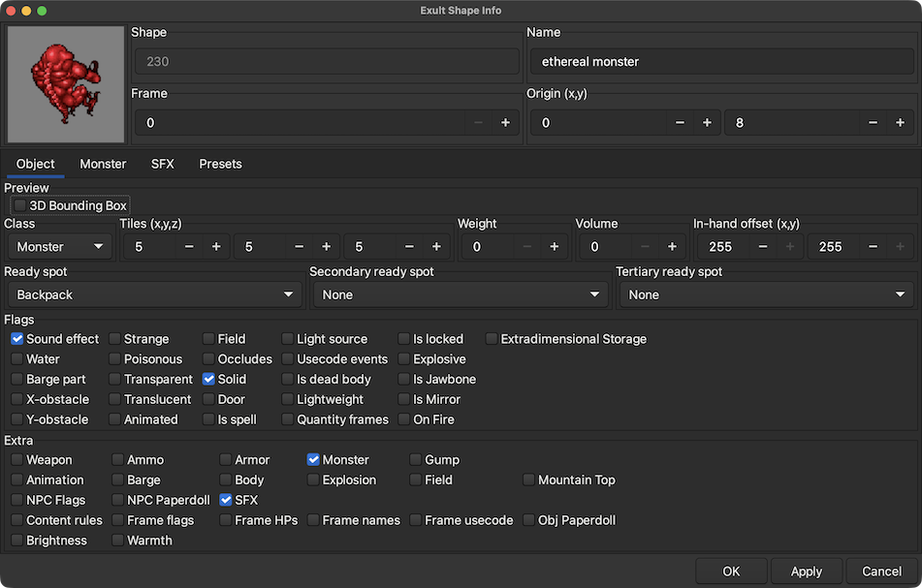Viewport: 922px width, 588px height.
Task: Switch to the Monster tab
Action: (x=103, y=164)
